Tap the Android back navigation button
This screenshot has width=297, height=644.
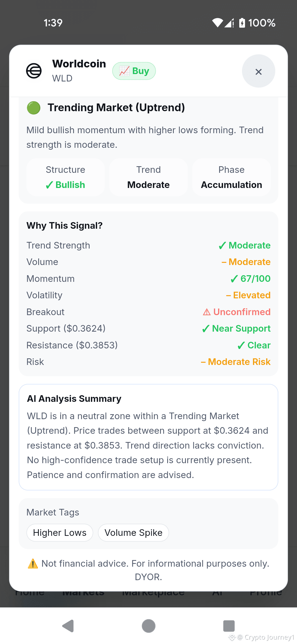coord(68,626)
